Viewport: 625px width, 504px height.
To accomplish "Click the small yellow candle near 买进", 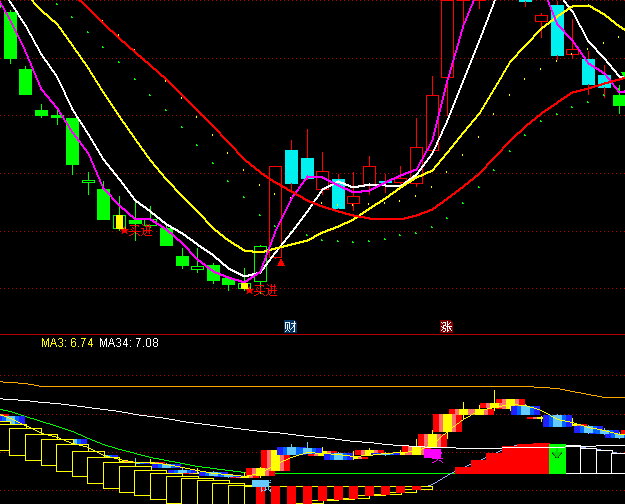I will pos(119,222).
